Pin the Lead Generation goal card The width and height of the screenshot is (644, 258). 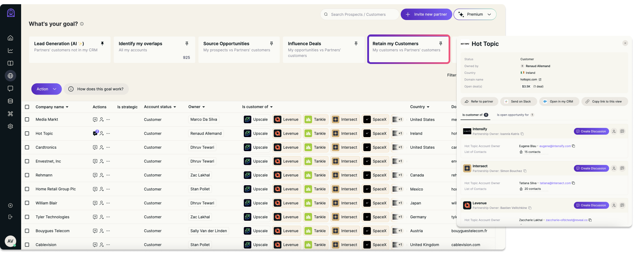click(102, 44)
